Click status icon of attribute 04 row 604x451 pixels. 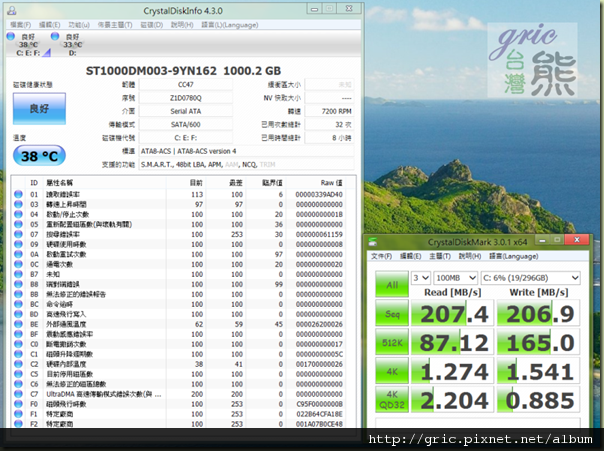pos(18,214)
